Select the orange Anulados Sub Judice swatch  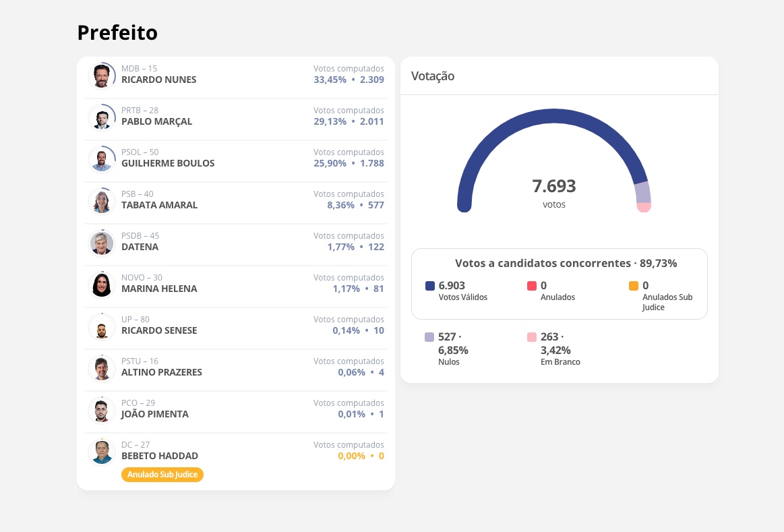634,286
